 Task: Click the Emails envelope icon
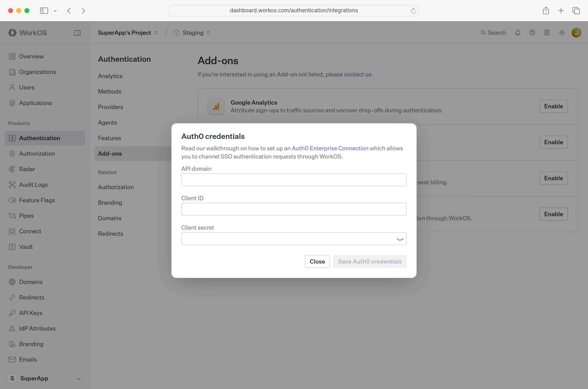point(12,360)
